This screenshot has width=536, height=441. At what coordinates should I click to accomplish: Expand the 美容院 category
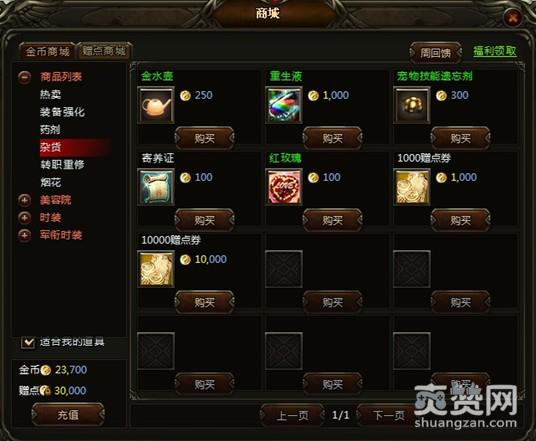coord(24,200)
